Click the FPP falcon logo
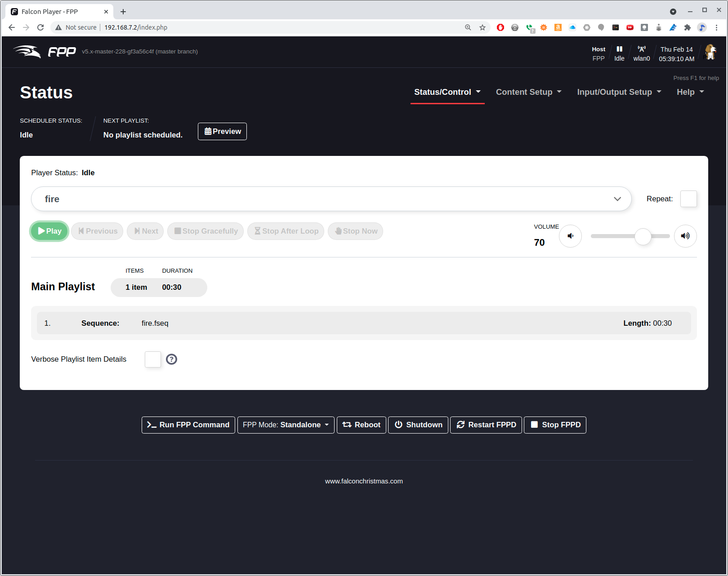 [x=45, y=52]
